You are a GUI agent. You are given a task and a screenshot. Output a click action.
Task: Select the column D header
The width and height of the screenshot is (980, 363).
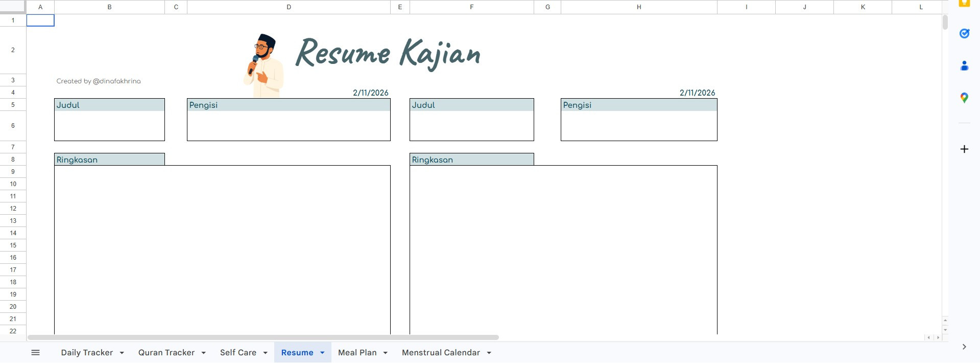289,7
